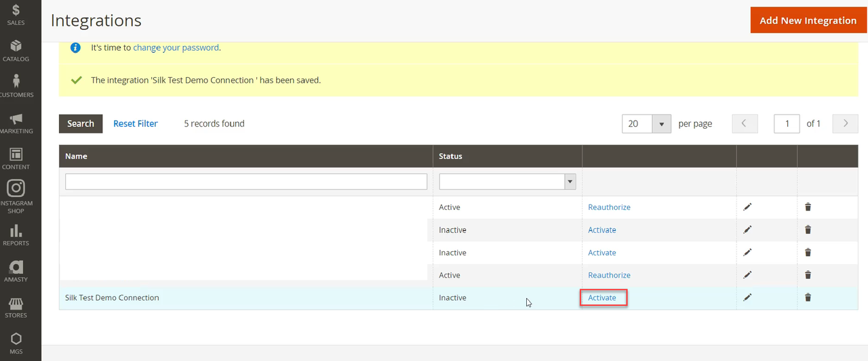Click trash delete icon for Silk Test Demo Connection
This screenshot has height=361, width=868.
click(x=808, y=297)
